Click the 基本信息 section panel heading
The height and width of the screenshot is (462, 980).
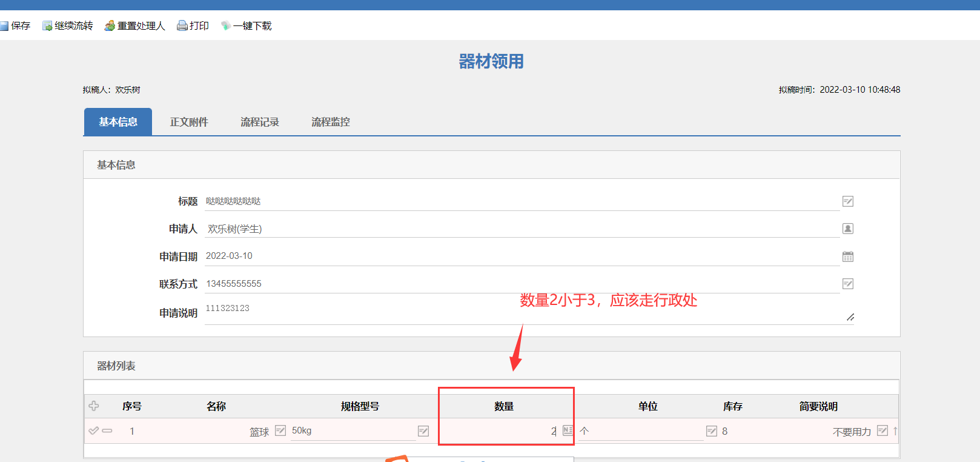click(x=116, y=165)
